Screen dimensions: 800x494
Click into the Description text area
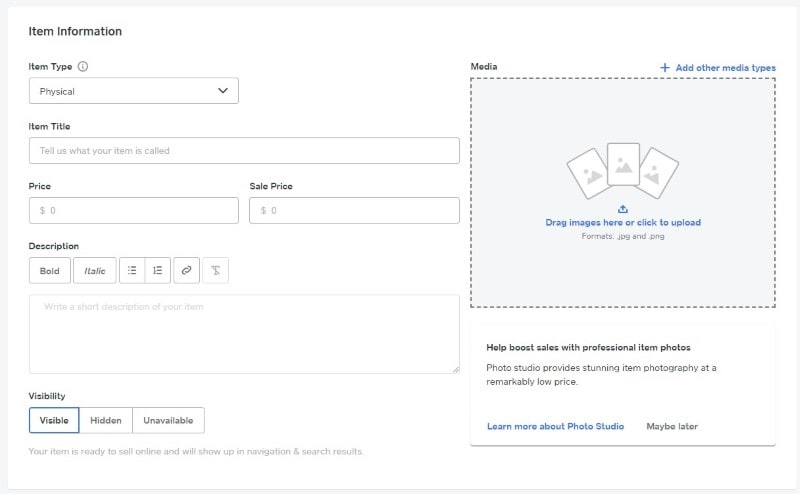[244, 334]
